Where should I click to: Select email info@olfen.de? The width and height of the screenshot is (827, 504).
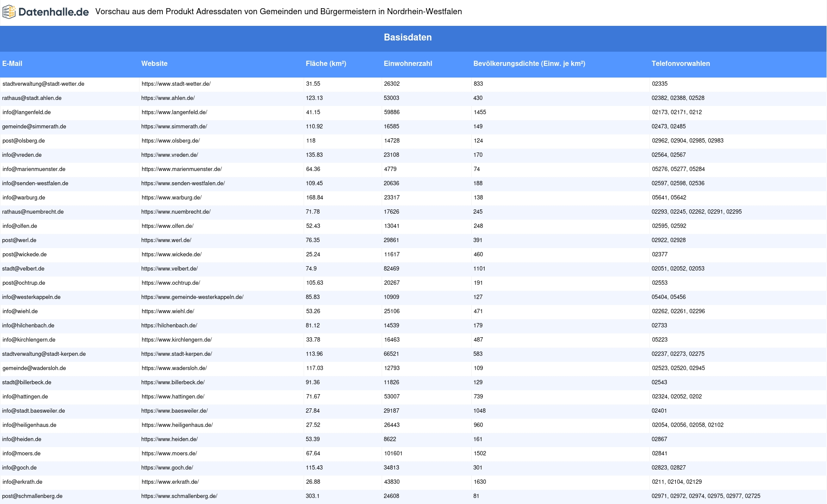(20, 226)
